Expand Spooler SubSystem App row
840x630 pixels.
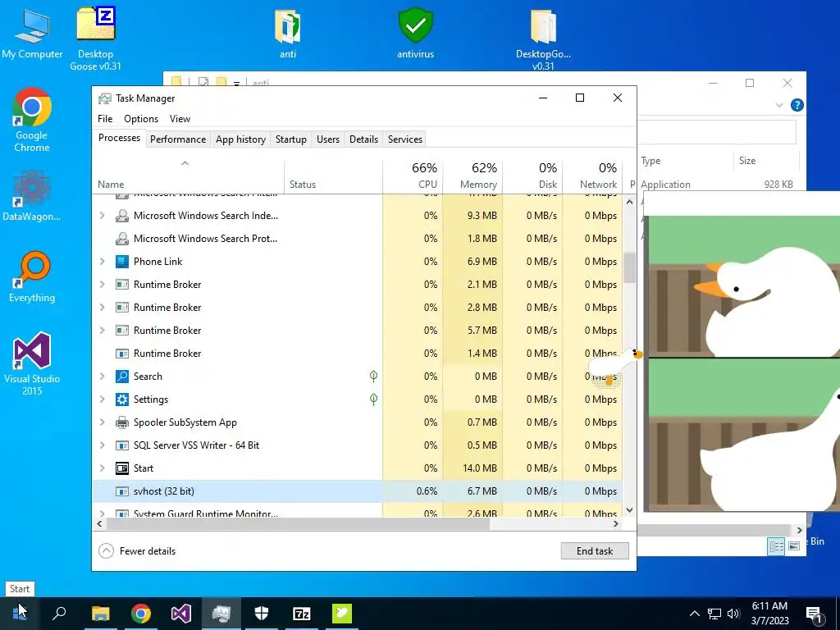coord(102,422)
